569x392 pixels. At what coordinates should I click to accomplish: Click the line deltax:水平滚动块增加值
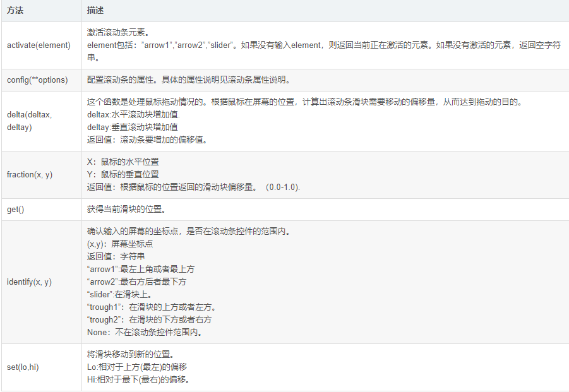[133, 115]
